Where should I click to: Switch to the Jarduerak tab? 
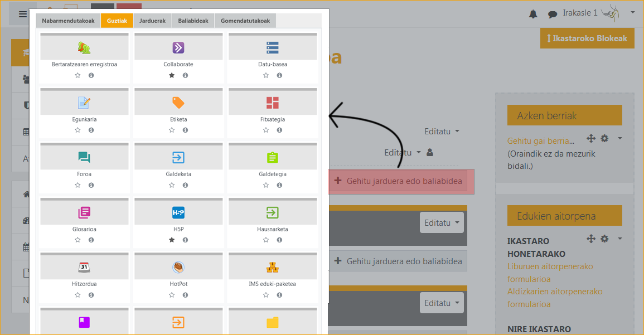pyautogui.click(x=153, y=21)
